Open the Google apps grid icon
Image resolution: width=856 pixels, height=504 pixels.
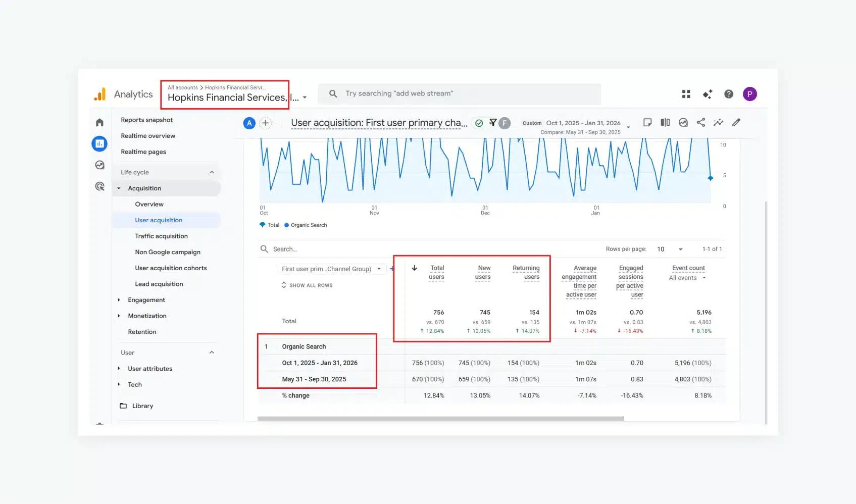pos(686,94)
